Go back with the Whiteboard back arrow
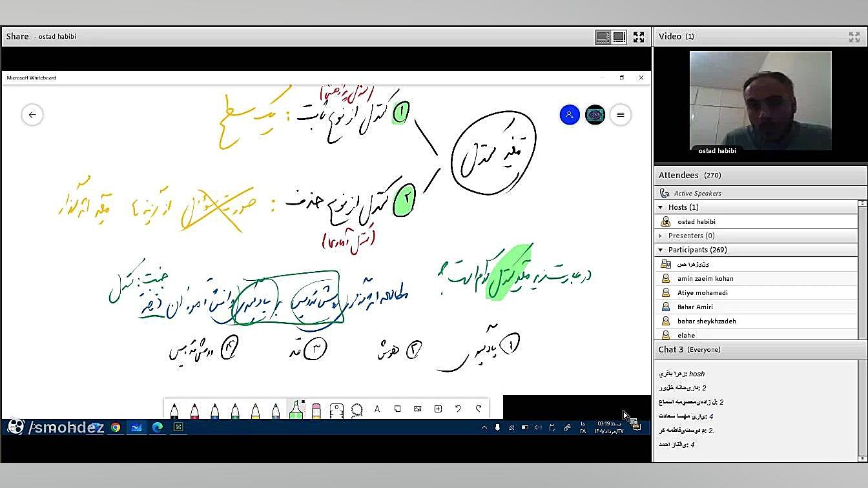This screenshot has width=868, height=488. pyautogui.click(x=32, y=115)
